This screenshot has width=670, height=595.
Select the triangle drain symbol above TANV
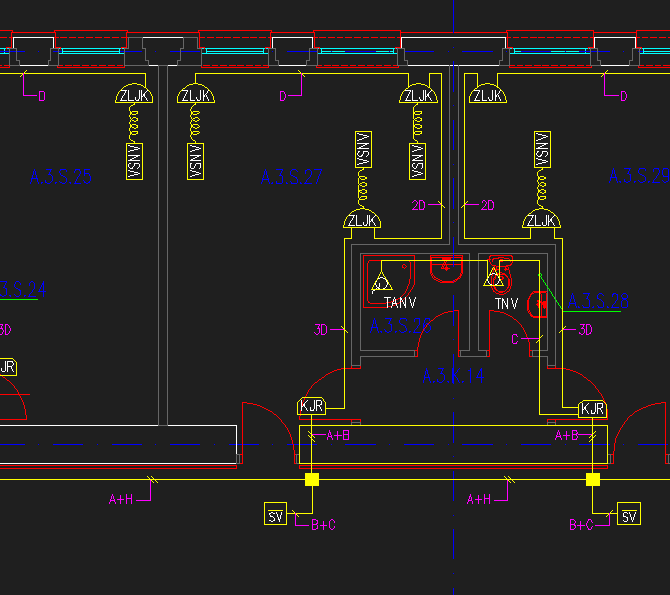click(380, 284)
